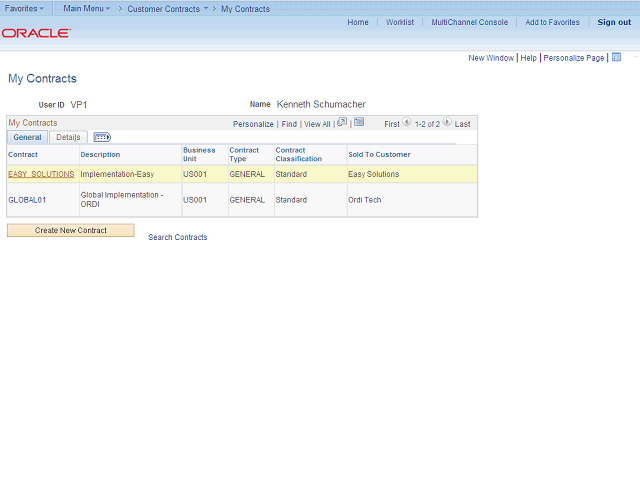Switch to the Details tab
The height and width of the screenshot is (480, 640).
(x=68, y=137)
